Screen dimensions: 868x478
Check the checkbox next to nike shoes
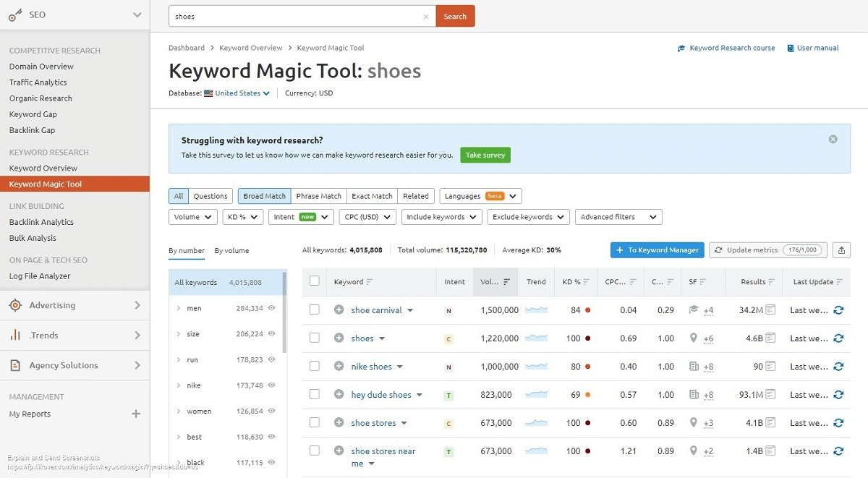[315, 366]
